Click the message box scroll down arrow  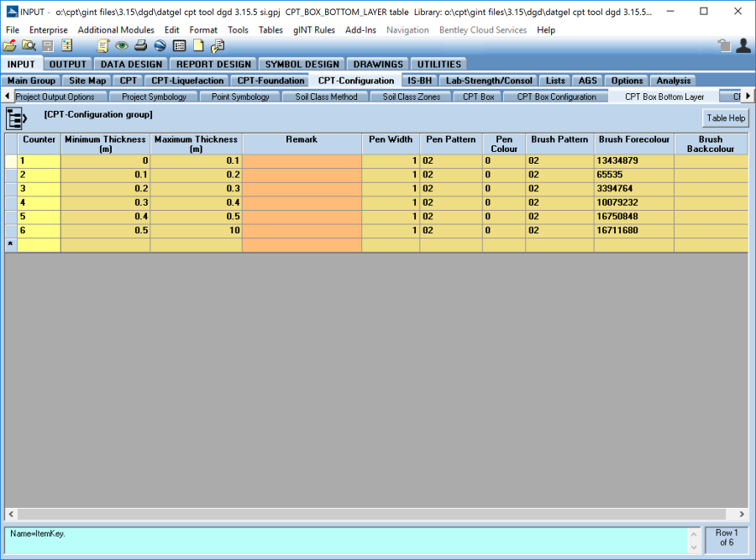coord(694,547)
